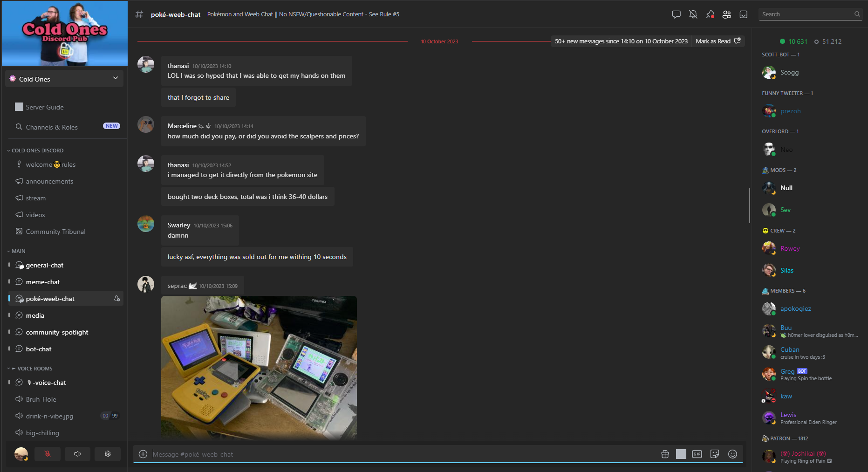Image resolution: width=868 pixels, height=472 pixels.
Task: Open the videos channel
Action: (x=66, y=215)
